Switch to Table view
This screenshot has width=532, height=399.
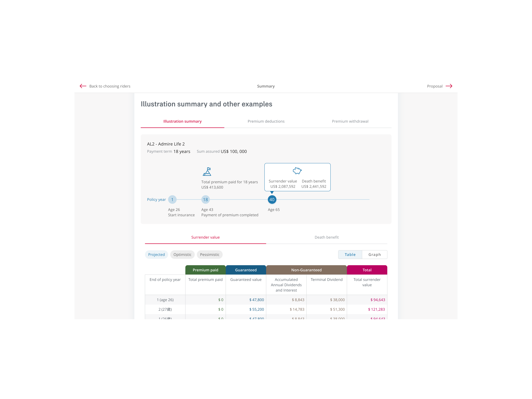(350, 254)
